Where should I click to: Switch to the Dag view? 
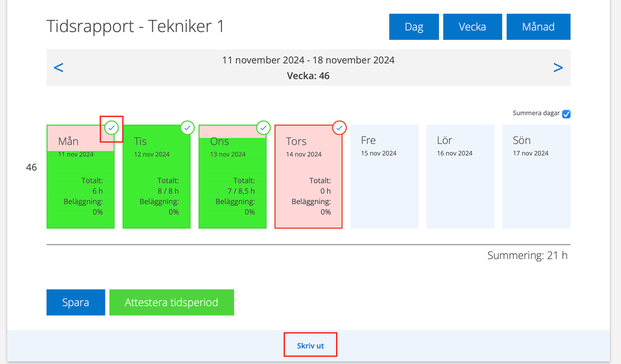(x=414, y=27)
